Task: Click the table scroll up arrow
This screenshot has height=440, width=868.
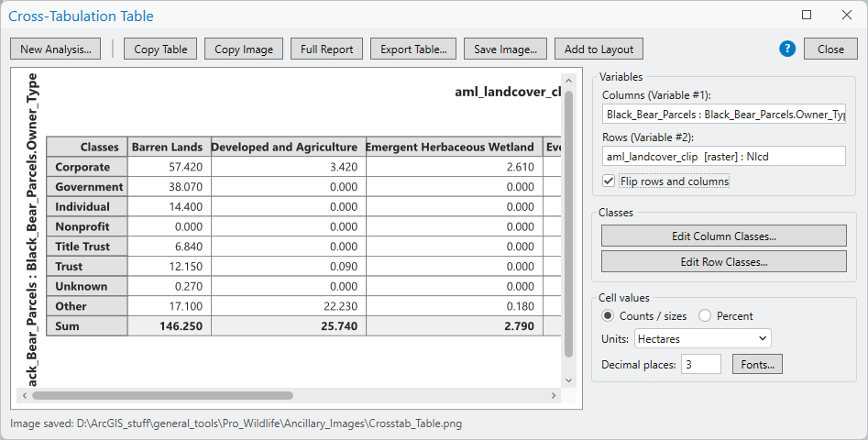Action: coord(568,81)
